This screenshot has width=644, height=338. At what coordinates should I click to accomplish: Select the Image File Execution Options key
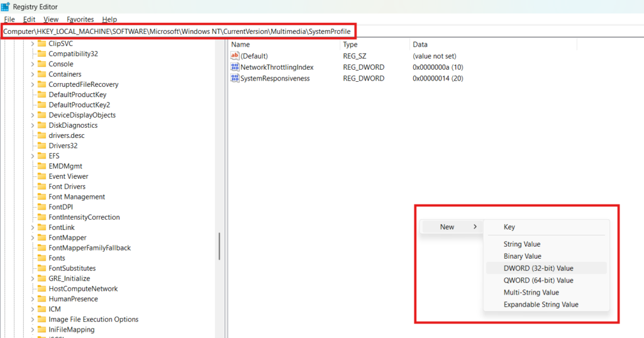coord(93,319)
